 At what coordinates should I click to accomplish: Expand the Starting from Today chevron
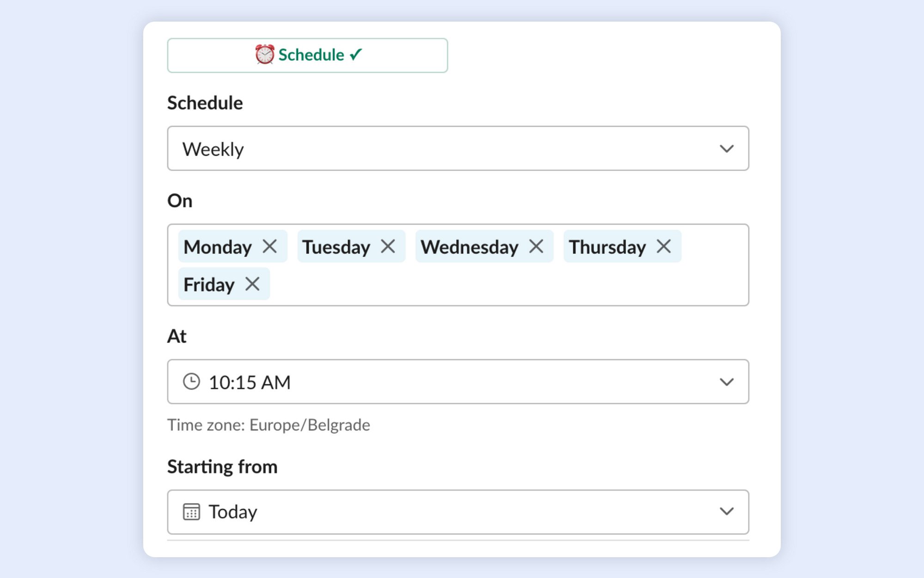point(727,511)
